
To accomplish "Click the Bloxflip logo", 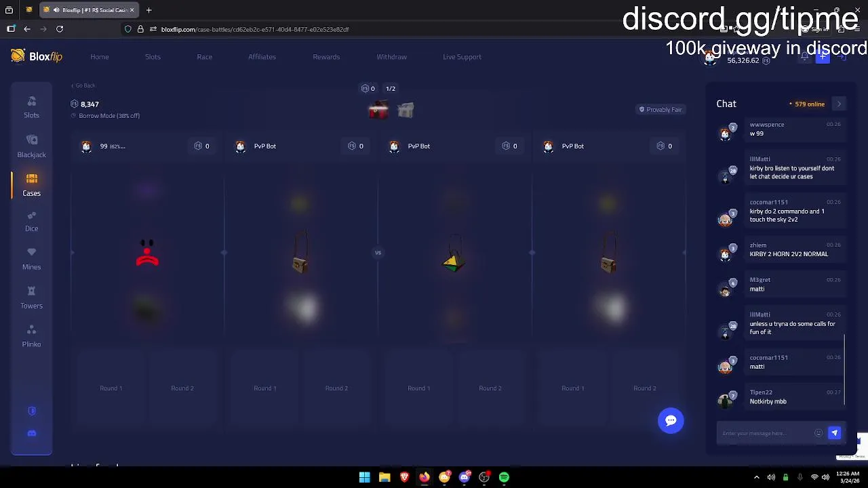I will pyautogui.click(x=37, y=56).
